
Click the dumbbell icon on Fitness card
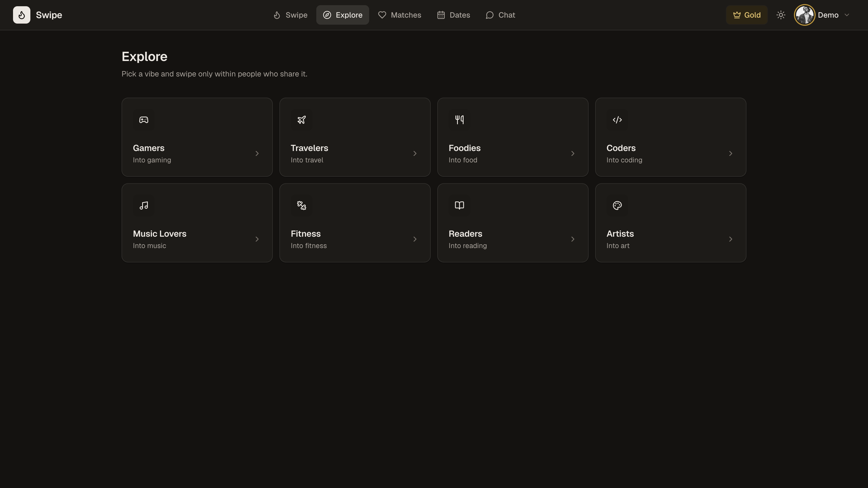(x=302, y=206)
